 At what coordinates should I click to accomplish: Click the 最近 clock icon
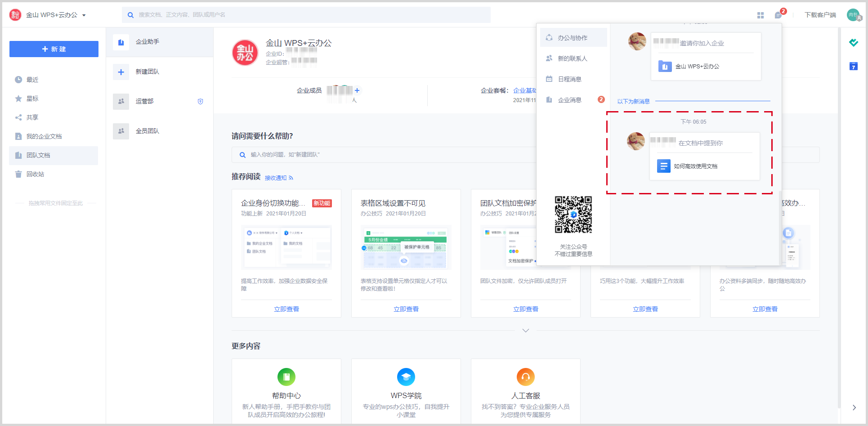point(18,80)
